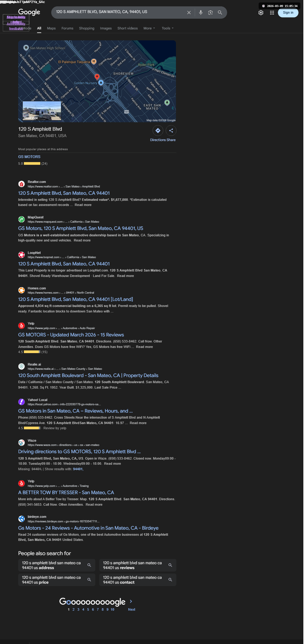This screenshot has height=644, width=307.
Task: Switch to the Images tab
Action: (106, 28)
